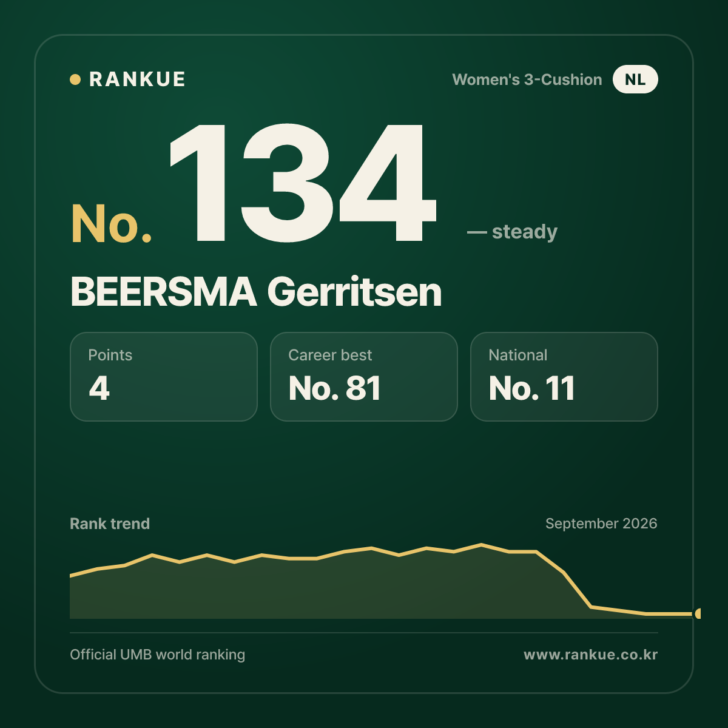Click the '— steady' trend status

pos(512,232)
